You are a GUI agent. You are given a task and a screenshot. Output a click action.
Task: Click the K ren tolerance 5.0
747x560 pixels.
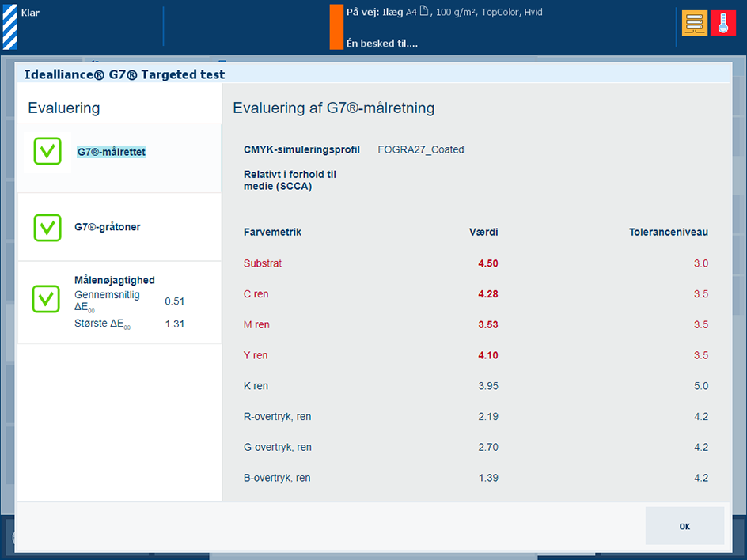pos(701,386)
